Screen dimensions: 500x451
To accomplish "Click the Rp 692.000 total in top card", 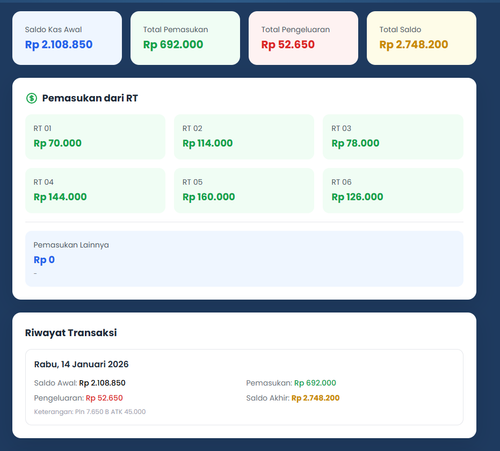I will 173,45.
